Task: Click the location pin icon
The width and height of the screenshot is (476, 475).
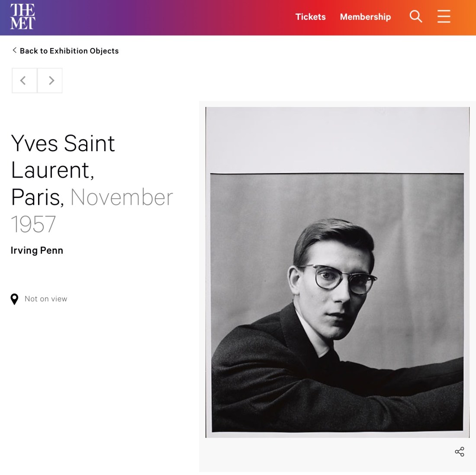Action: [x=14, y=299]
